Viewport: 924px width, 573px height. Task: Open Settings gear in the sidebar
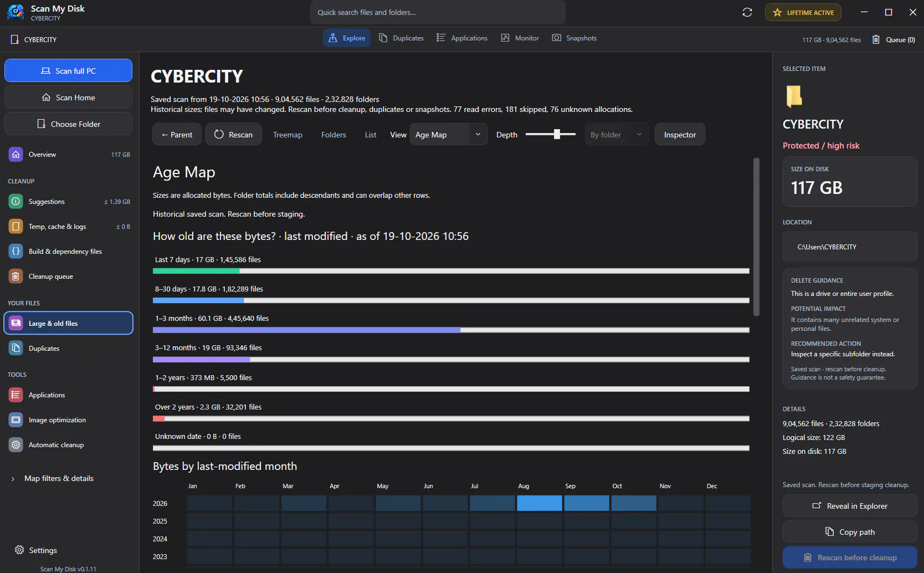click(19, 550)
